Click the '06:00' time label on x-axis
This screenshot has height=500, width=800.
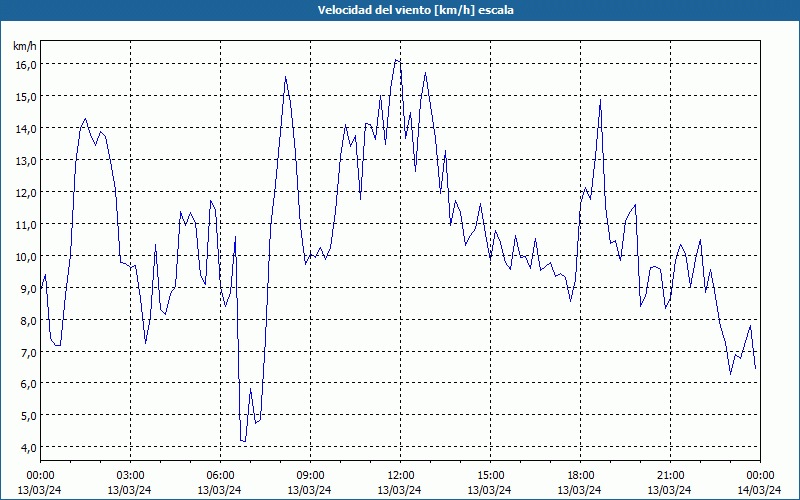(x=220, y=476)
